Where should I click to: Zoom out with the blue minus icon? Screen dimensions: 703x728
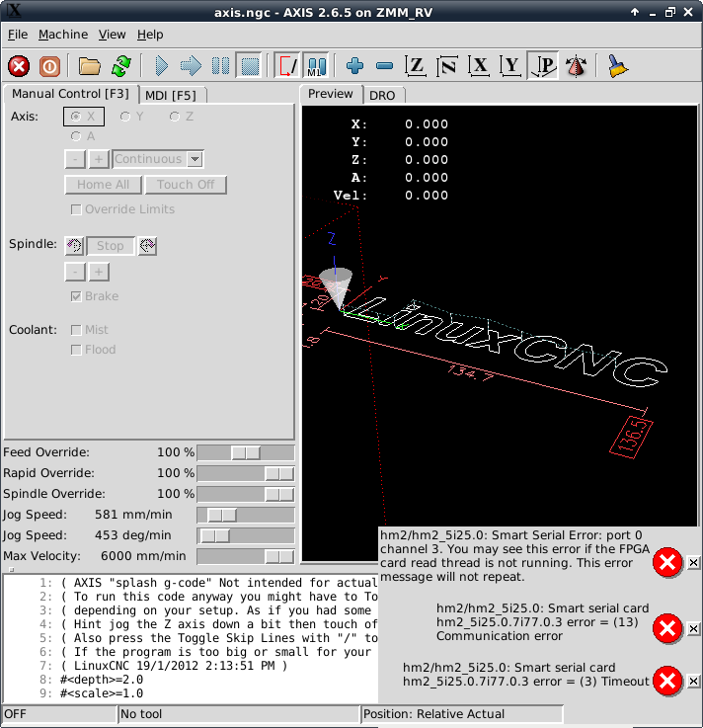coord(385,66)
